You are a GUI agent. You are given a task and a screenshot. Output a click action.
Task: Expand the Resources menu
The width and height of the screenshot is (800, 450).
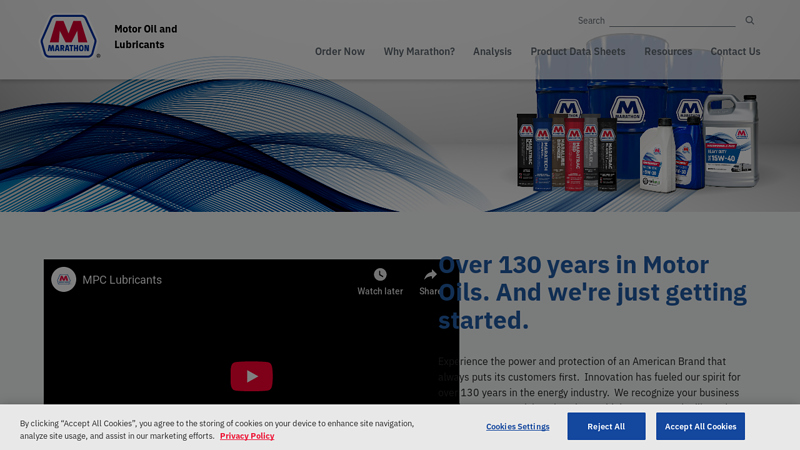pos(668,52)
